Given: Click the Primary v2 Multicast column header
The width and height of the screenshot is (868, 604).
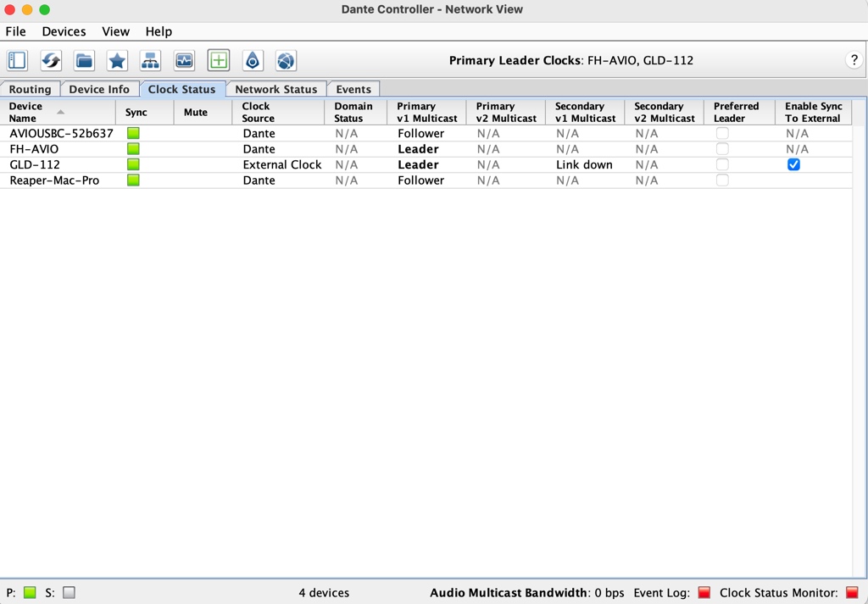Looking at the screenshot, I should point(506,113).
